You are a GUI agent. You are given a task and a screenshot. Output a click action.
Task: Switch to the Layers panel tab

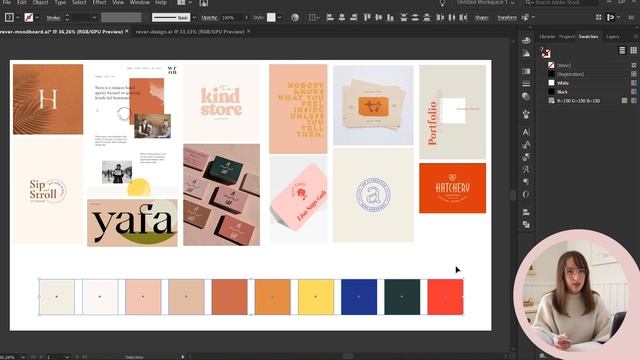click(613, 36)
